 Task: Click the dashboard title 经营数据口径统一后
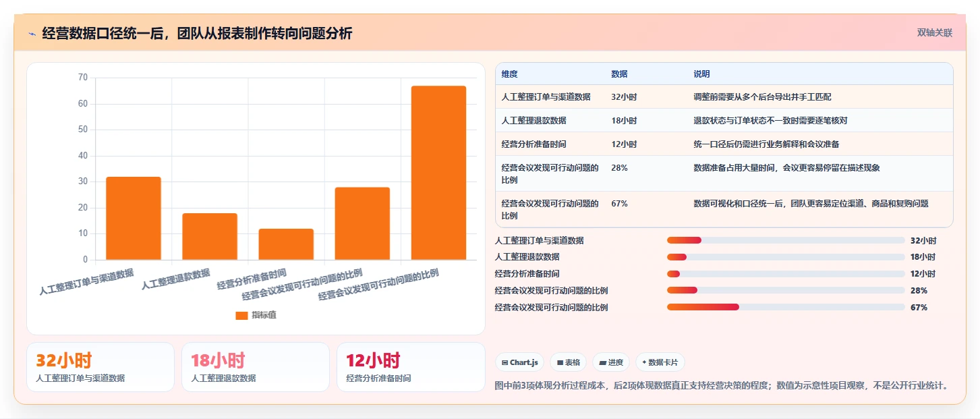click(197, 34)
